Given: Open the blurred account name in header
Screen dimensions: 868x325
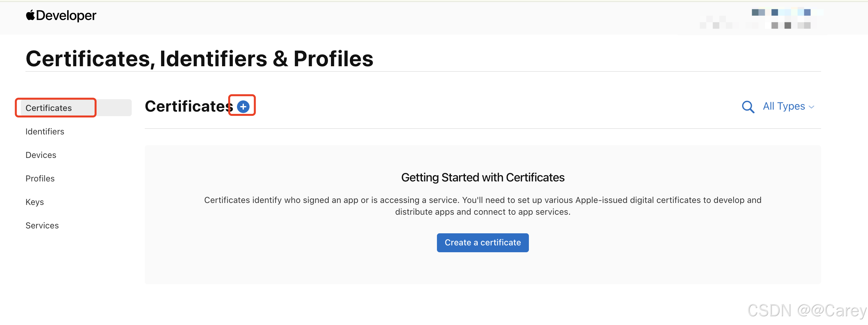Looking at the screenshot, I should tap(761, 19).
